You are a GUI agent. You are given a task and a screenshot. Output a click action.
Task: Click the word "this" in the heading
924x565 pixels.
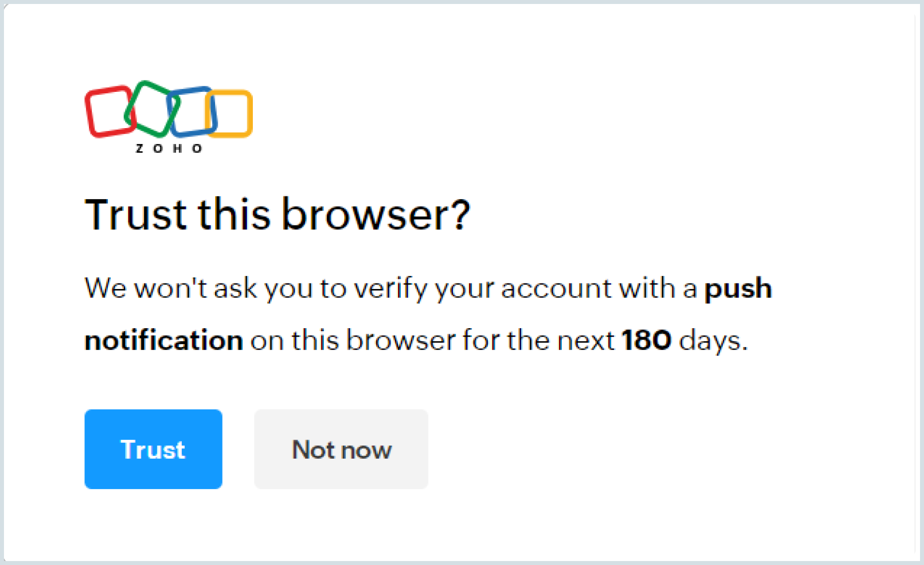tap(234, 214)
